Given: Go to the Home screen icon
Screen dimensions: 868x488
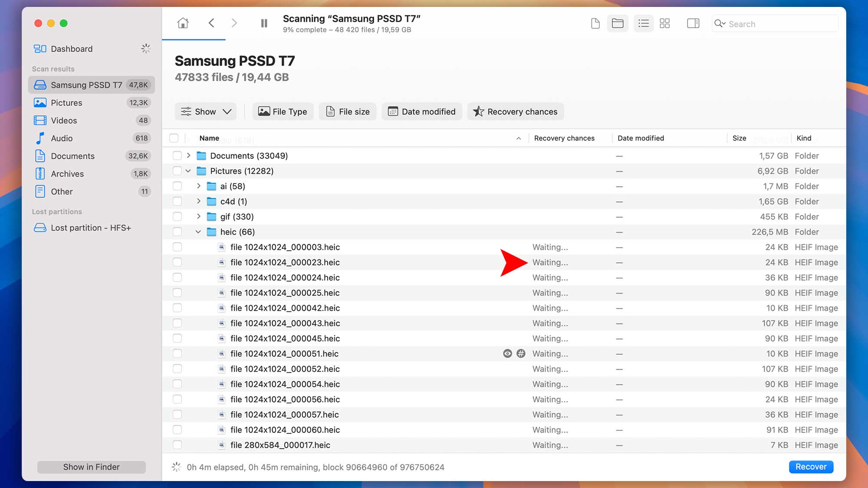Looking at the screenshot, I should [x=183, y=23].
